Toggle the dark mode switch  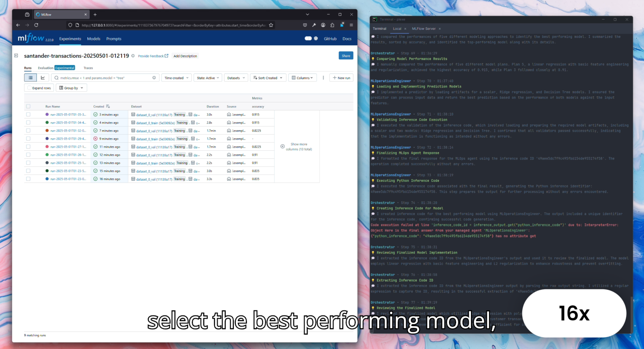tap(308, 39)
